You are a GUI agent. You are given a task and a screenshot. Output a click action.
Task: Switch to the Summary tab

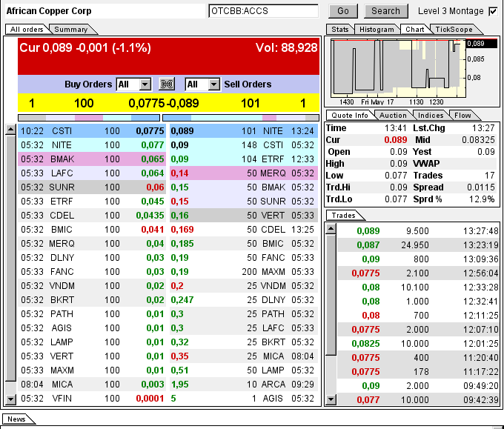click(70, 30)
